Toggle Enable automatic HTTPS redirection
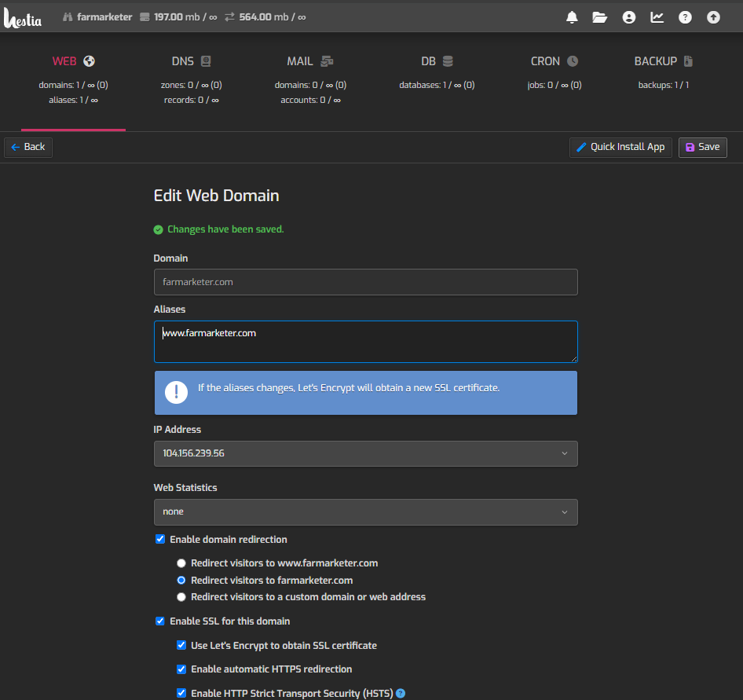The height and width of the screenshot is (700, 743). coord(181,669)
